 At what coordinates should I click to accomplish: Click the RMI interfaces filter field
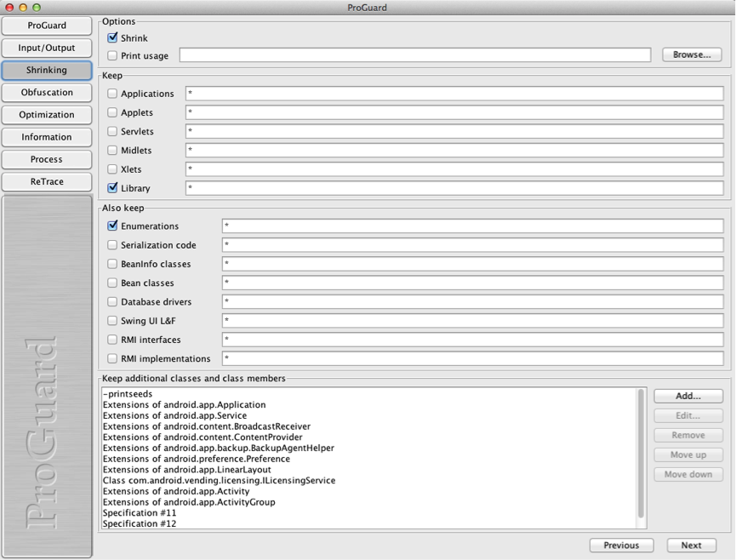(x=473, y=340)
